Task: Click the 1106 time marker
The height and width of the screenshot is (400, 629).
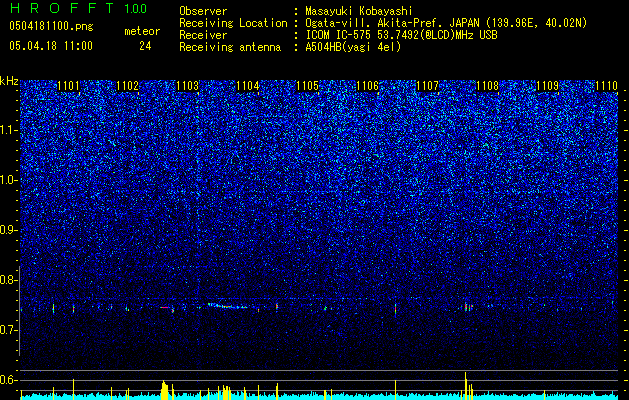Action: (367, 86)
